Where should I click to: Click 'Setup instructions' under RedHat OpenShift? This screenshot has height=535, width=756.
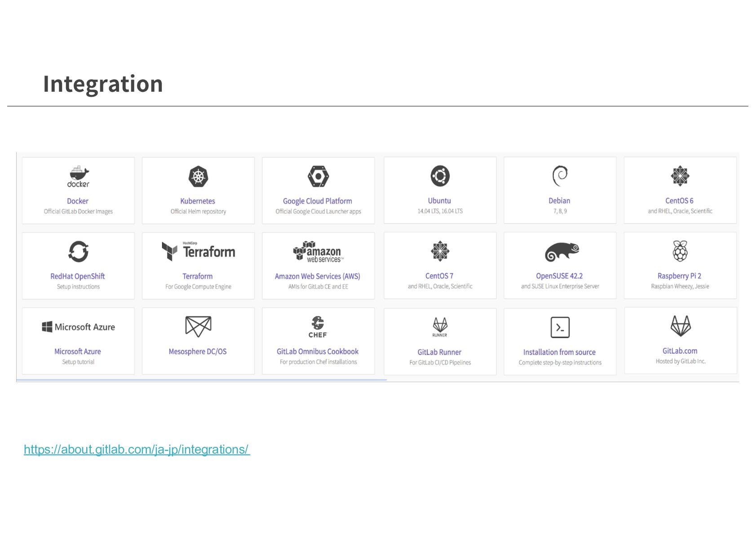78,286
